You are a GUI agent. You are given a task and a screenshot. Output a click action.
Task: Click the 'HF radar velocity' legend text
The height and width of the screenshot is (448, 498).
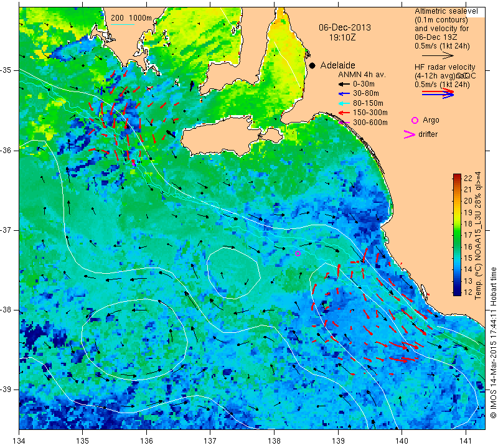click(x=444, y=67)
